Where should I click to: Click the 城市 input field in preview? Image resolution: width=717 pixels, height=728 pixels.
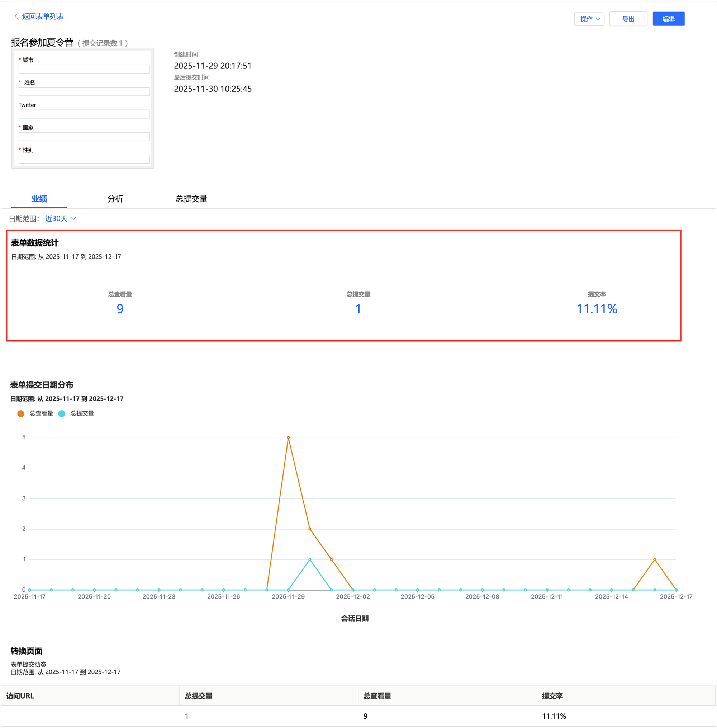(84, 69)
